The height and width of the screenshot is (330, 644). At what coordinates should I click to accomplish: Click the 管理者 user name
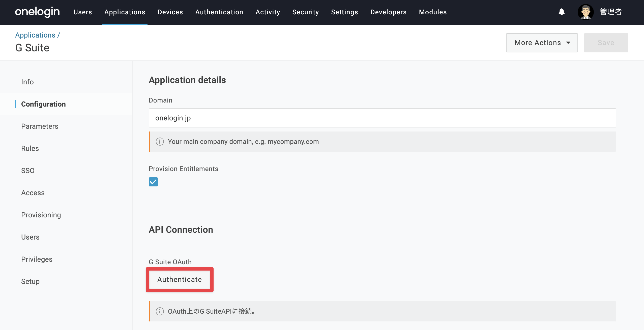[x=611, y=12]
